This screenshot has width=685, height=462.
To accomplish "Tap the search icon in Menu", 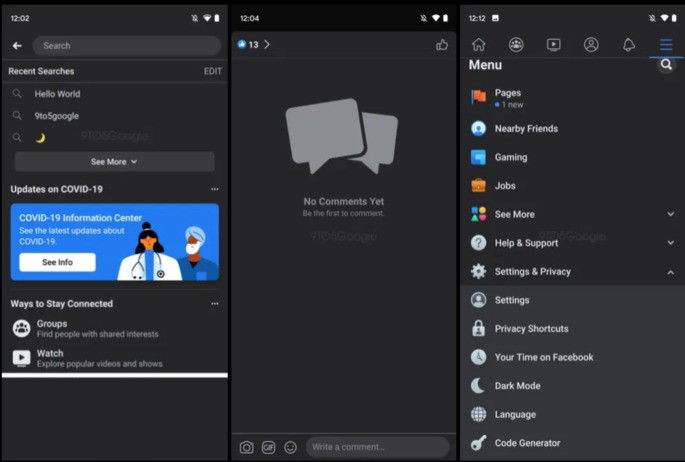I will (666, 65).
